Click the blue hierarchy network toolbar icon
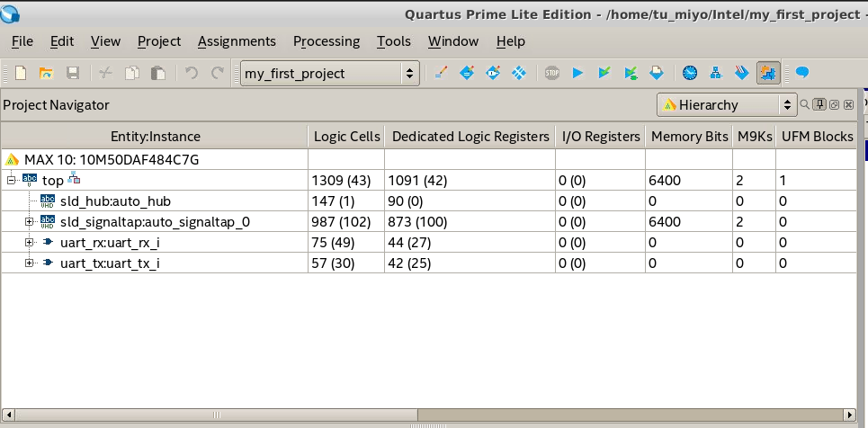The height and width of the screenshot is (428, 868). (x=716, y=73)
